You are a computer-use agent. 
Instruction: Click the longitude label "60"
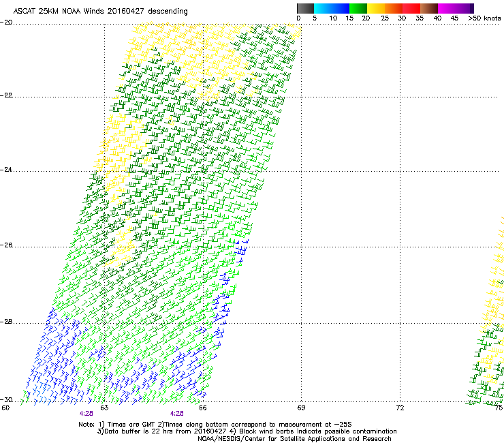(x=5, y=408)
